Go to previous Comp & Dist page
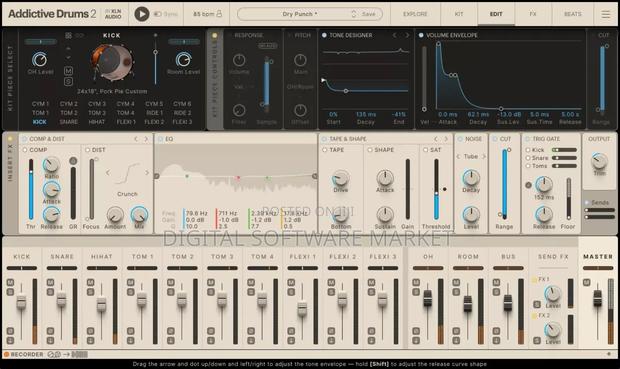This screenshot has width=620, height=369. (x=136, y=139)
